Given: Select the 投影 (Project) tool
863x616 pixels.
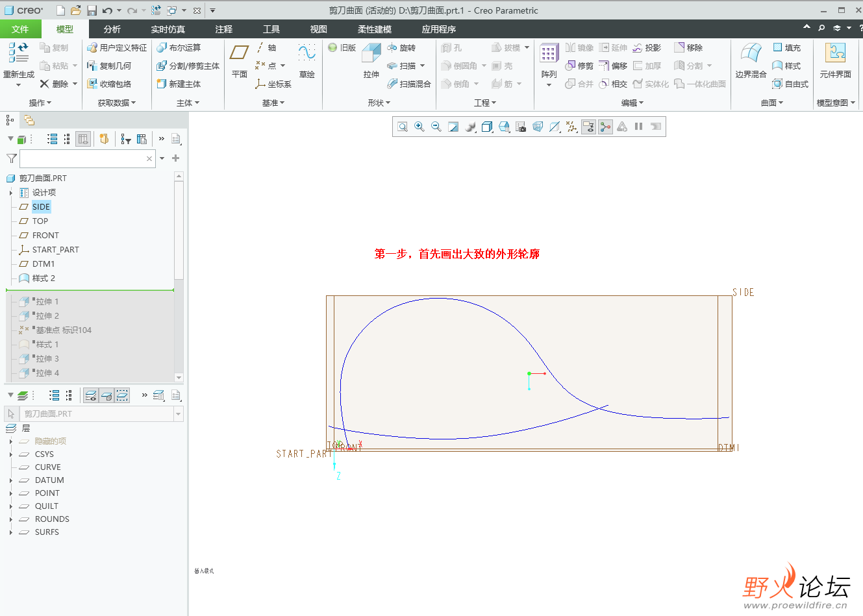Looking at the screenshot, I should tap(647, 48).
